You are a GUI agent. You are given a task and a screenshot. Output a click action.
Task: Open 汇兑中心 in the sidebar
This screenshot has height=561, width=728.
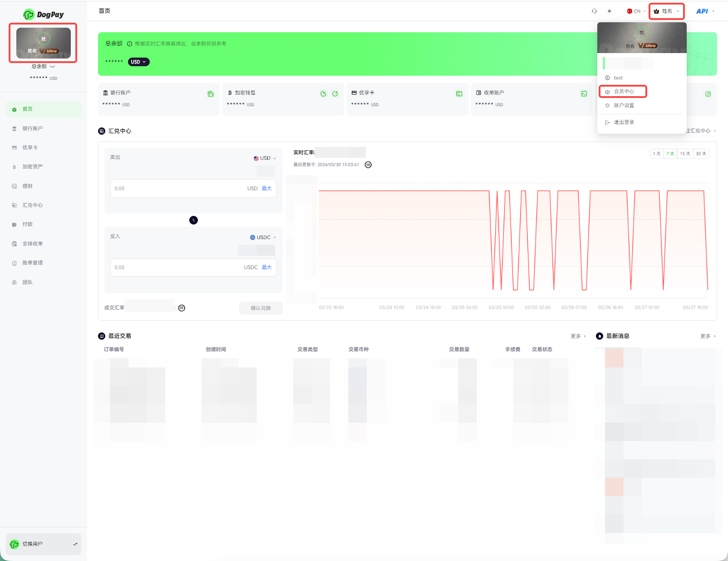click(44, 205)
